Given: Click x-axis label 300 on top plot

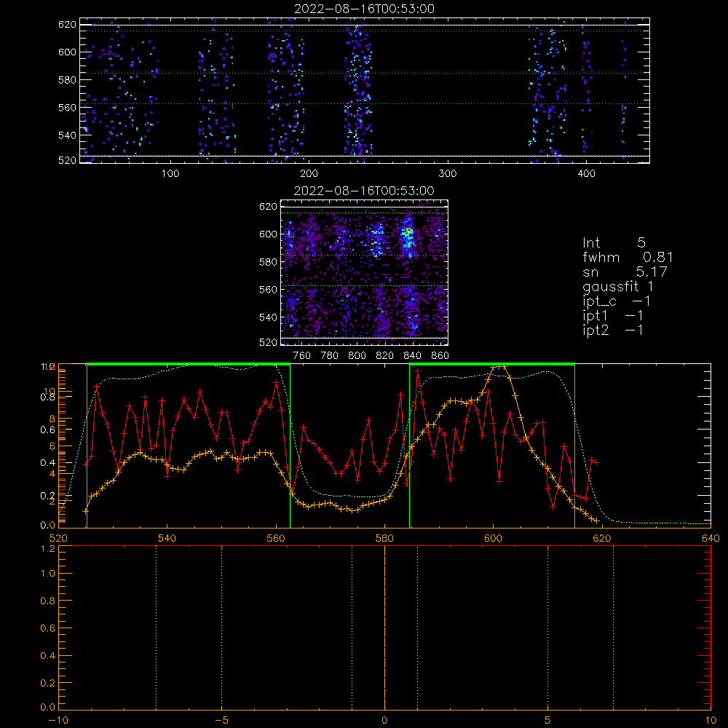Looking at the screenshot, I should tap(448, 174).
